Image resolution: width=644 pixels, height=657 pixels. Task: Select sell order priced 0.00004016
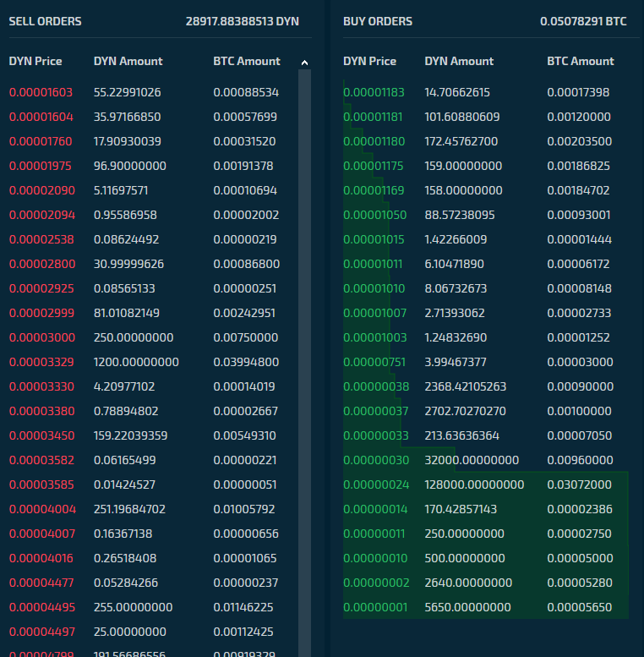pyautogui.click(x=154, y=558)
